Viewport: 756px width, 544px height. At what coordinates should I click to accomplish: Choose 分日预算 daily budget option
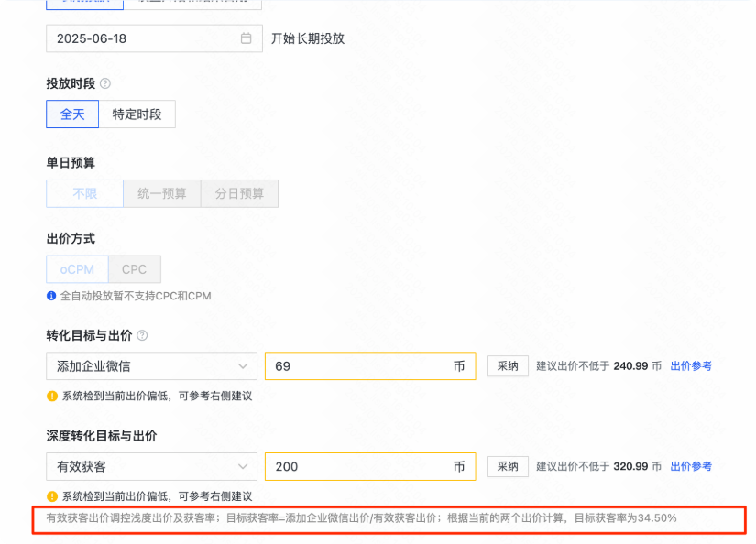[x=239, y=194]
